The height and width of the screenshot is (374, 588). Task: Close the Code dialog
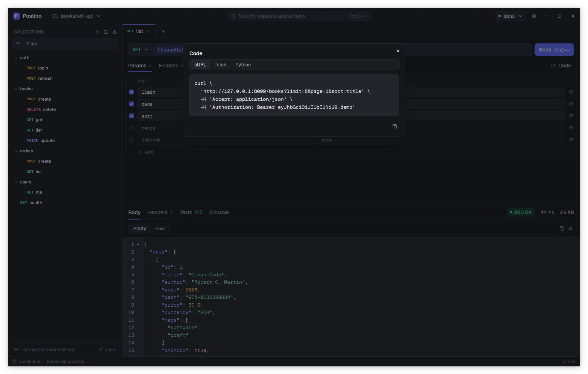[398, 51]
